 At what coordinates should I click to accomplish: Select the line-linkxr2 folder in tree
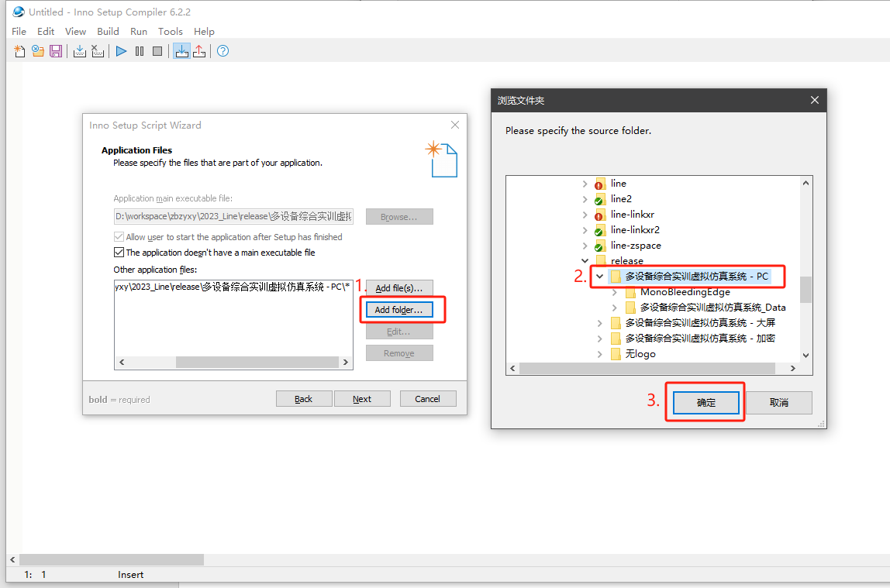tap(635, 230)
